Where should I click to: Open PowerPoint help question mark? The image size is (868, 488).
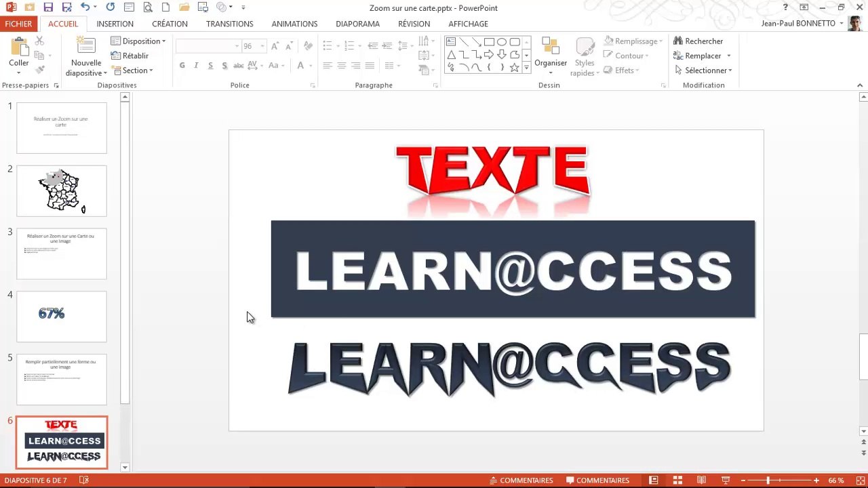[x=785, y=7]
